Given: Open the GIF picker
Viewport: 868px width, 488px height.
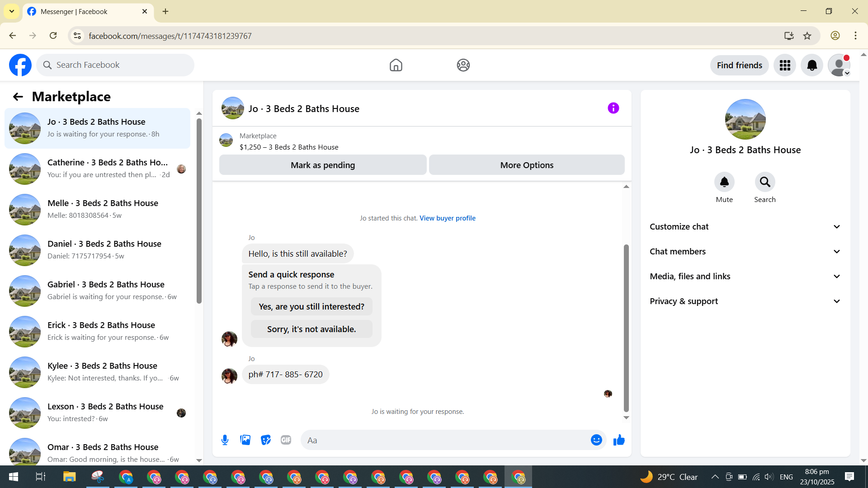Looking at the screenshot, I should (x=286, y=440).
